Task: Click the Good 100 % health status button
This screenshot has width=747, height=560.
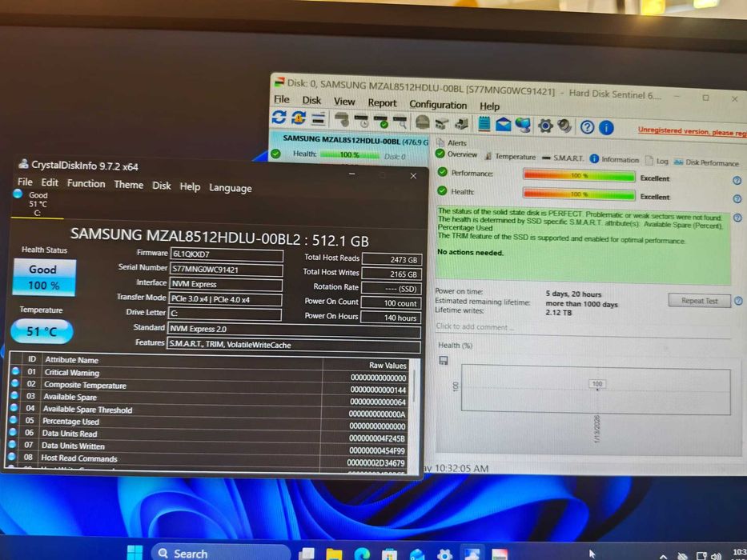Action: point(44,277)
